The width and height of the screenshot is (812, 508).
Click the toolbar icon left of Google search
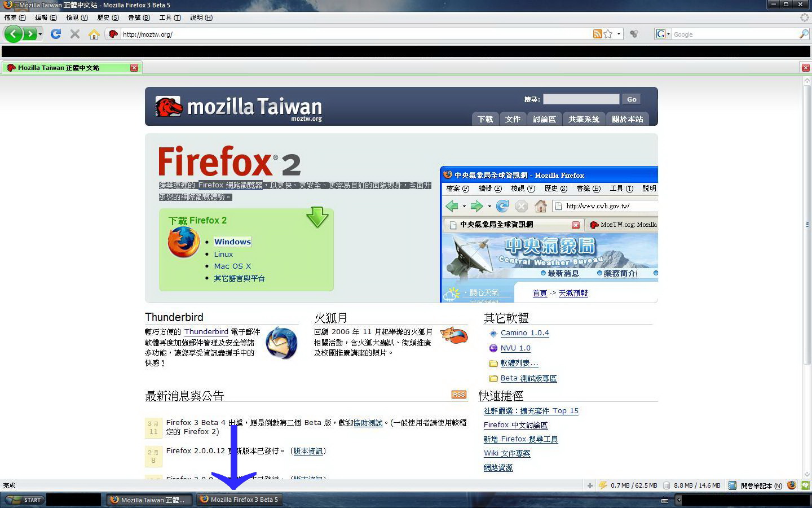pos(634,34)
